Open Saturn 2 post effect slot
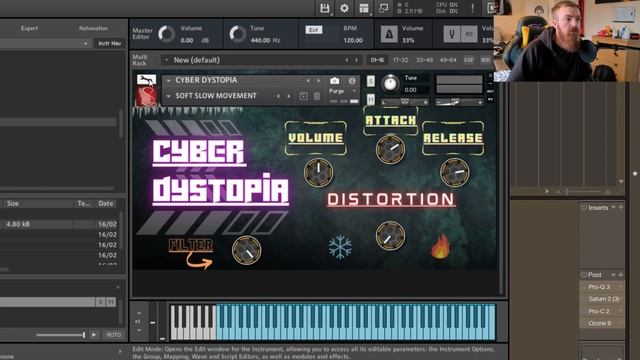 point(601,299)
